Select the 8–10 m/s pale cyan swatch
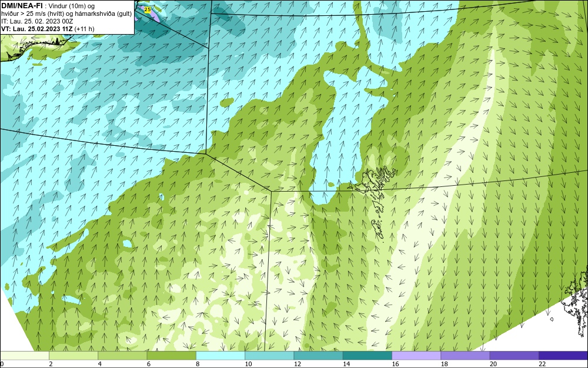 coord(220,356)
